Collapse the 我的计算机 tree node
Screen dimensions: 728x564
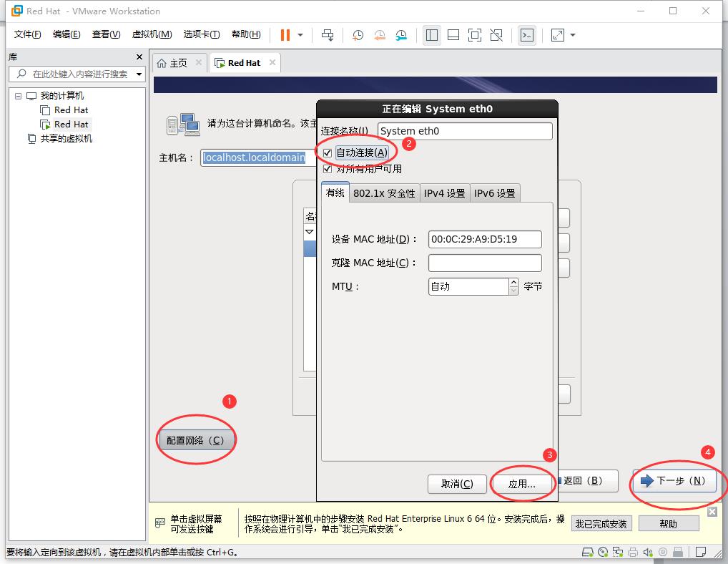18,96
